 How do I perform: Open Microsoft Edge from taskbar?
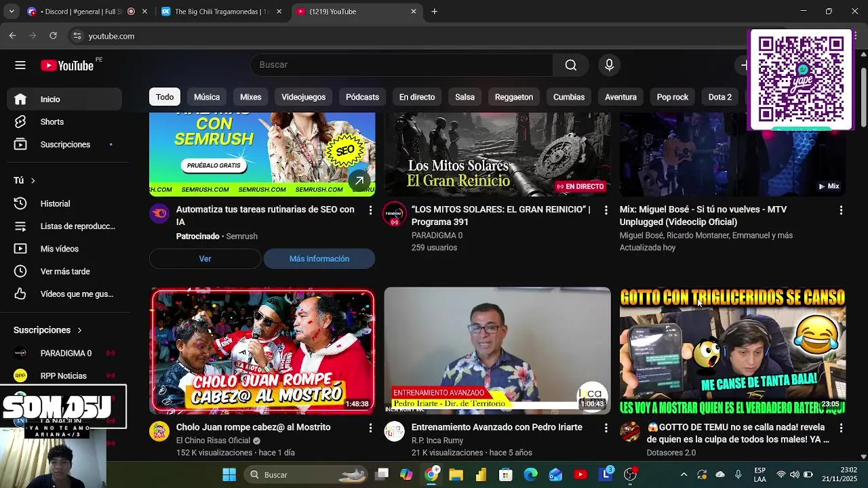(x=530, y=474)
